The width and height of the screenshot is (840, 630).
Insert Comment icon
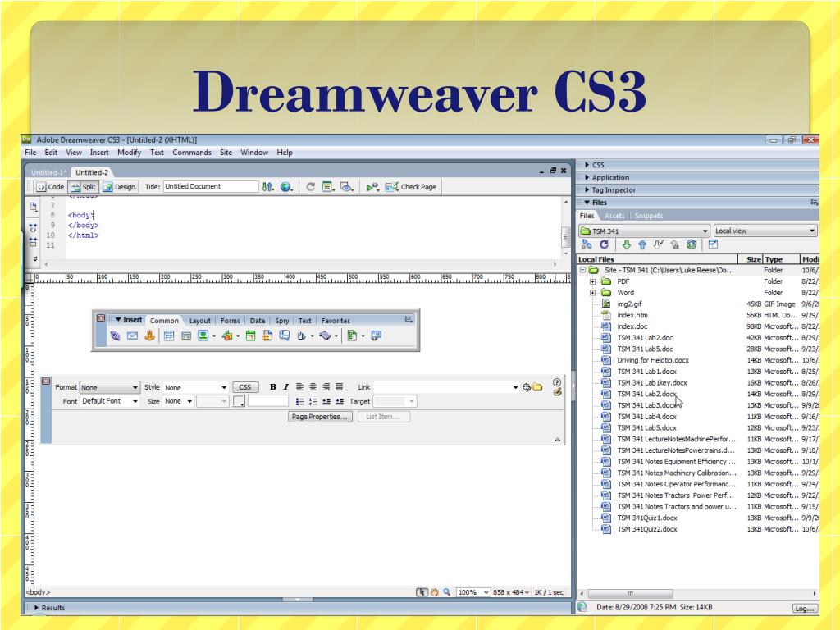[285, 336]
